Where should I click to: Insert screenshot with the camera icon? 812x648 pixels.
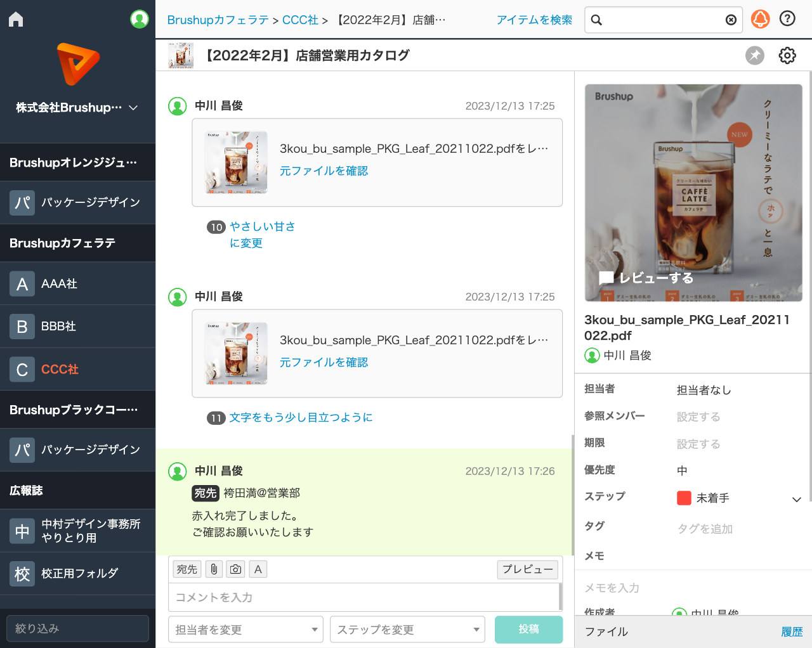[235, 569]
